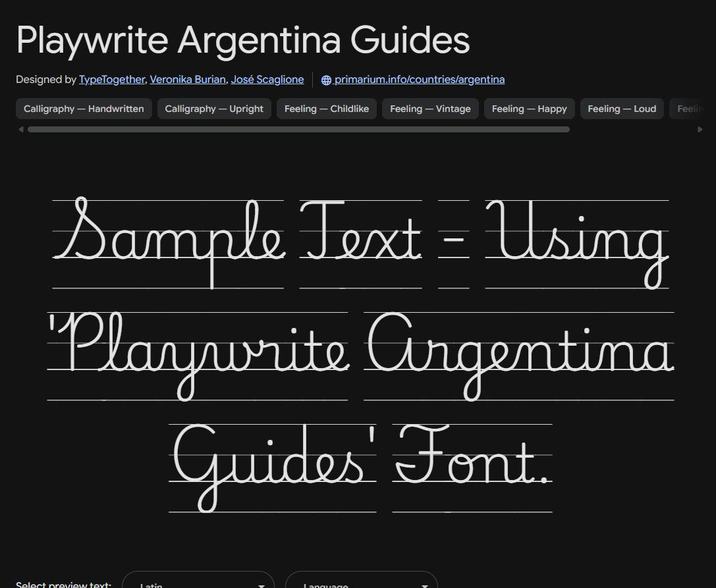Image resolution: width=716 pixels, height=588 pixels.
Task: Click the sample text preview area
Action: (361, 354)
